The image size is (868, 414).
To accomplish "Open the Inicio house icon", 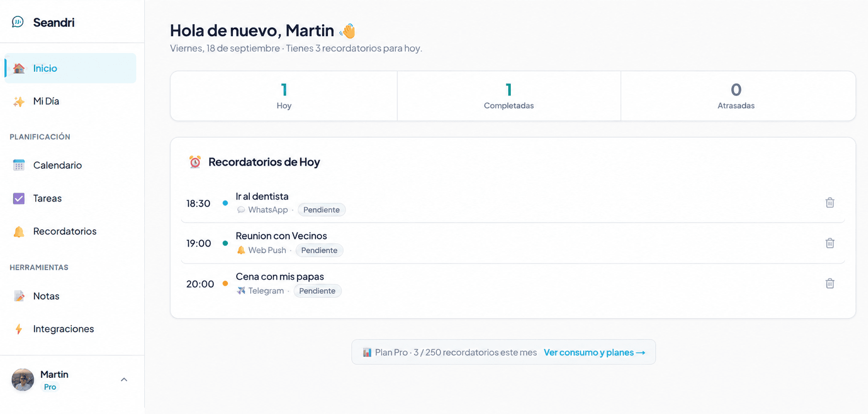I will (19, 68).
